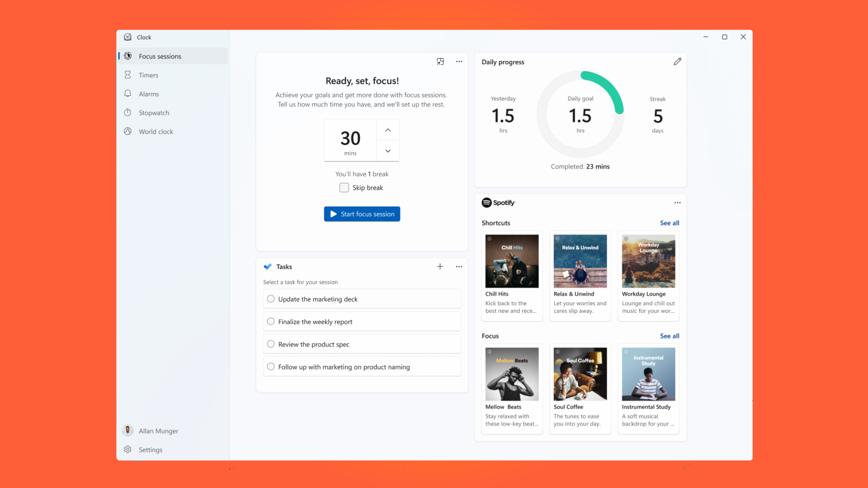Click See all next to Shortcuts
This screenshot has width=868, height=488.
(669, 223)
